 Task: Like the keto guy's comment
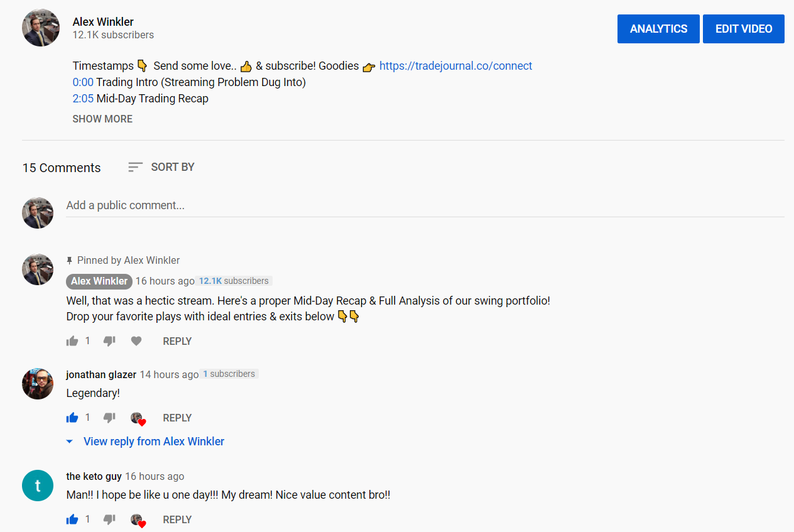tap(72, 519)
